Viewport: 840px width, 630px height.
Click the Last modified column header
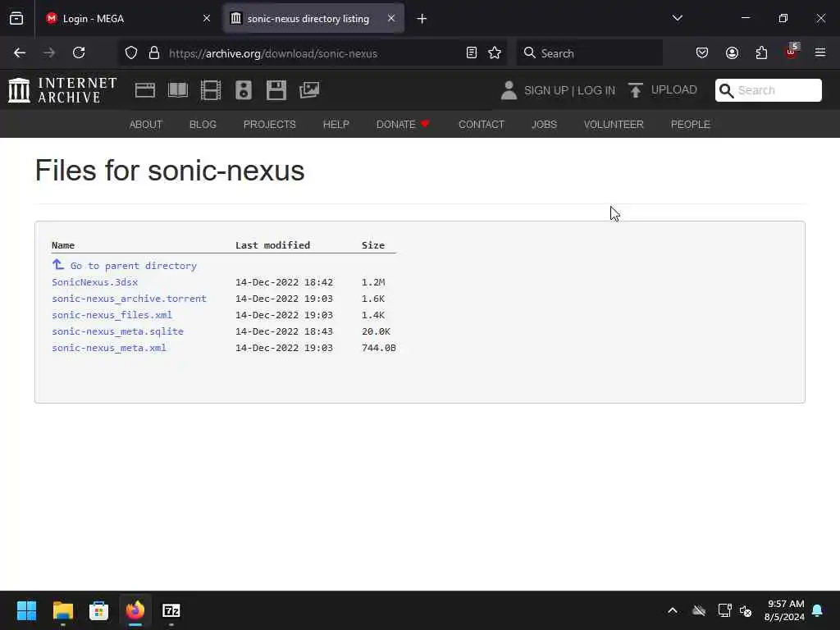(x=272, y=244)
